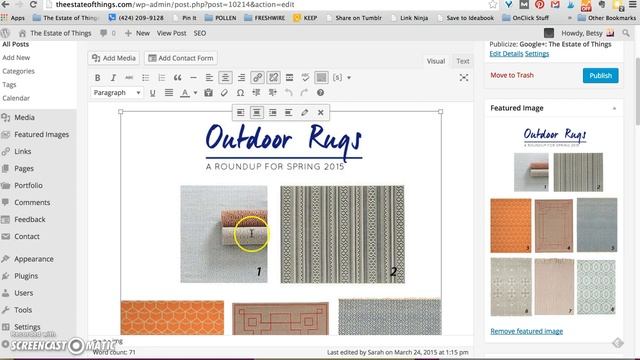Open the Media menu in the sidebar
640x360 pixels.
click(24, 118)
